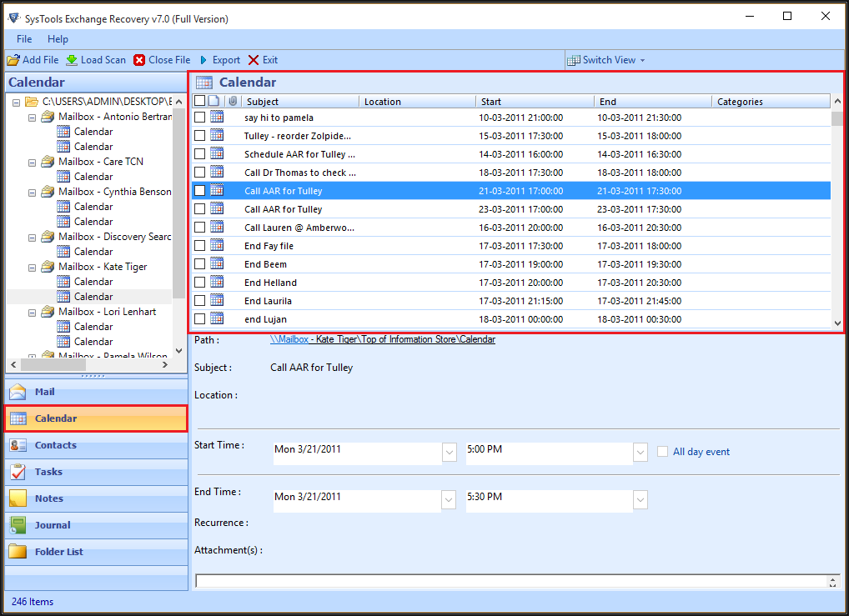Image resolution: width=849 pixels, height=616 pixels.
Task: Click the Export arrow icon
Action: click(x=203, y=60)
